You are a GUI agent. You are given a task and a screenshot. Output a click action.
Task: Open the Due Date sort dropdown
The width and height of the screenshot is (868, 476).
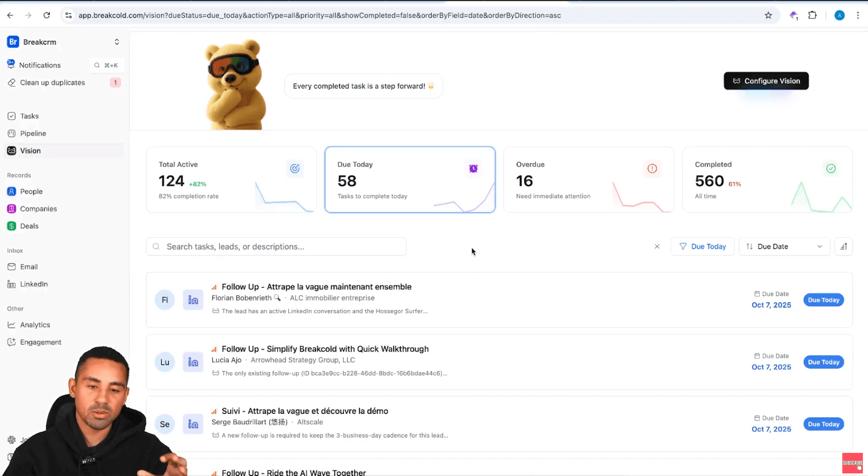pos(784,246)
